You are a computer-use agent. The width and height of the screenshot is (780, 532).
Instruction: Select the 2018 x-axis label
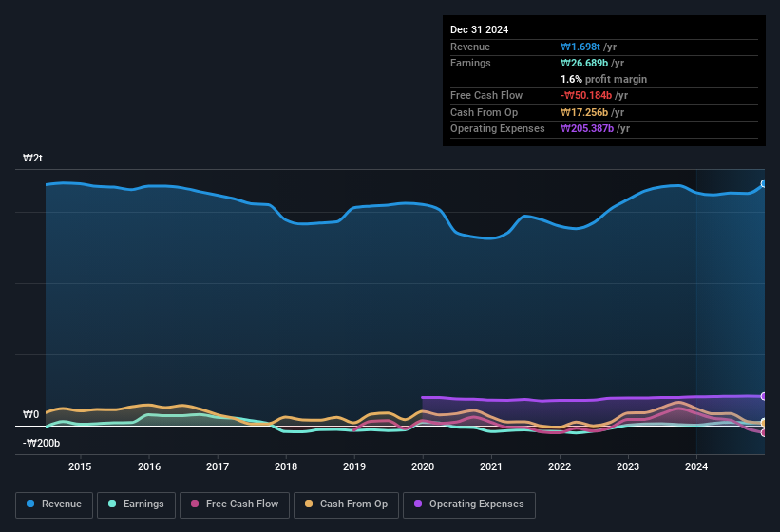(286, 466)
